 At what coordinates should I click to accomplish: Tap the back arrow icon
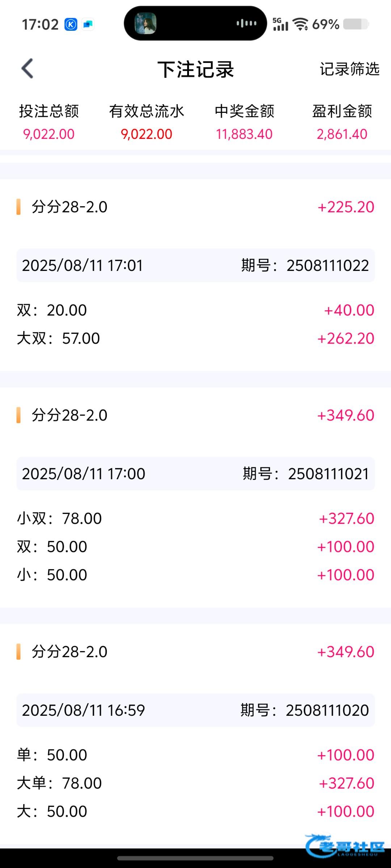point(28,68)
